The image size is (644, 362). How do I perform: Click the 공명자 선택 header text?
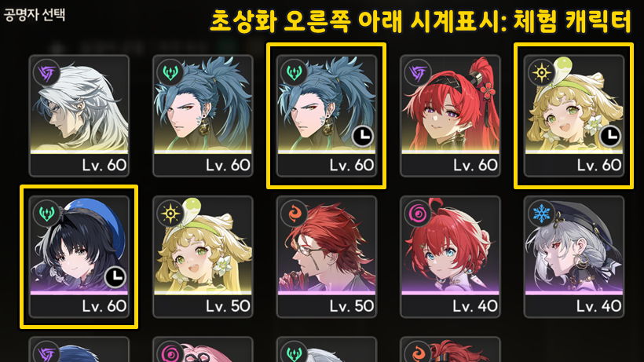pos(35,15)
